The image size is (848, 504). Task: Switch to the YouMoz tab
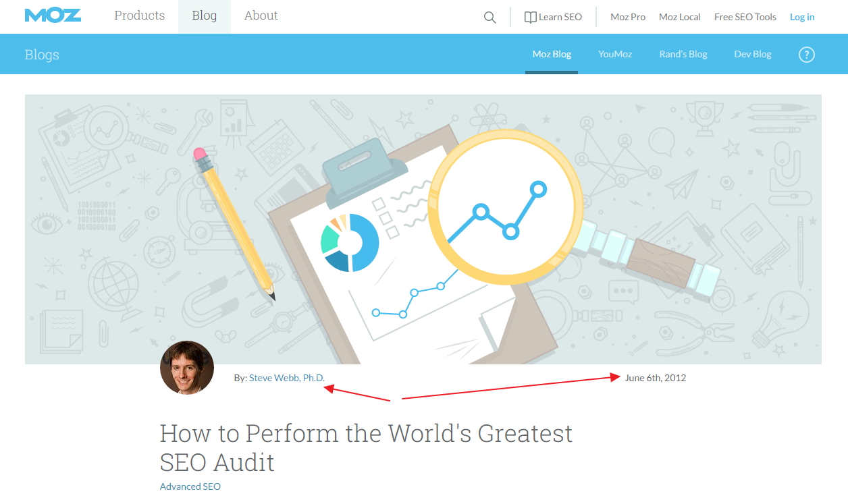pos(615,54)
